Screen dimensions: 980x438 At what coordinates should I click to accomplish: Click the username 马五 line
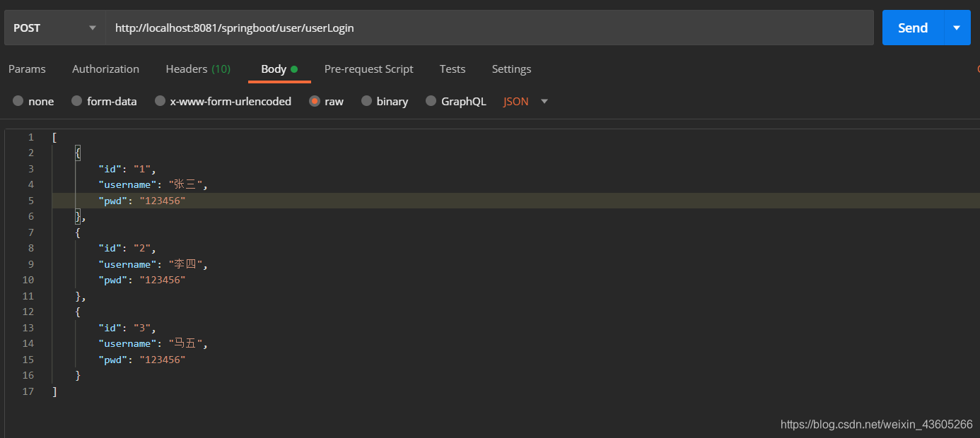click(153, 343)
